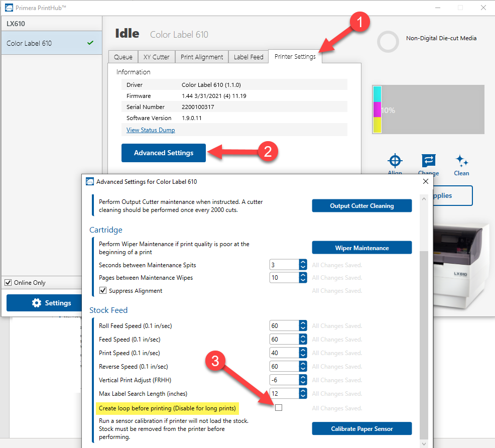Image resolution: width=495 pixels, height=448 pixels.
Task: Click the Pages between Maintenance Wipes field
Action: pyautogui.click(x=284, y=278)
